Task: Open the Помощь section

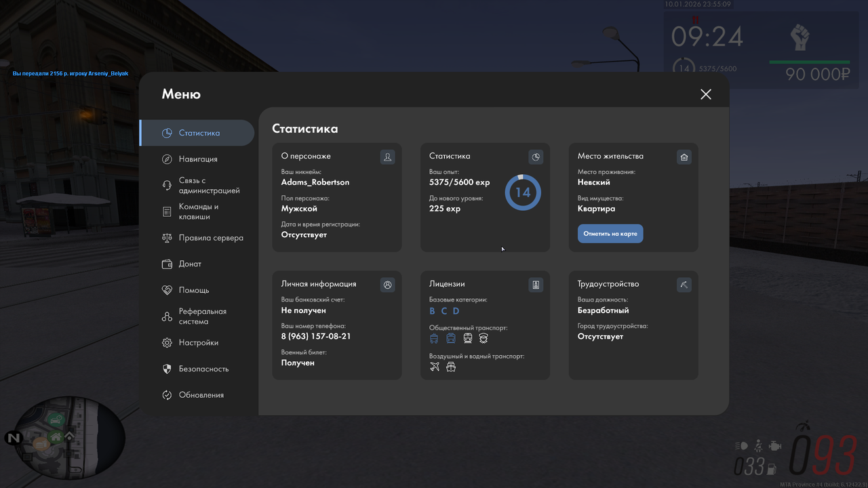Action: [197, 290]
